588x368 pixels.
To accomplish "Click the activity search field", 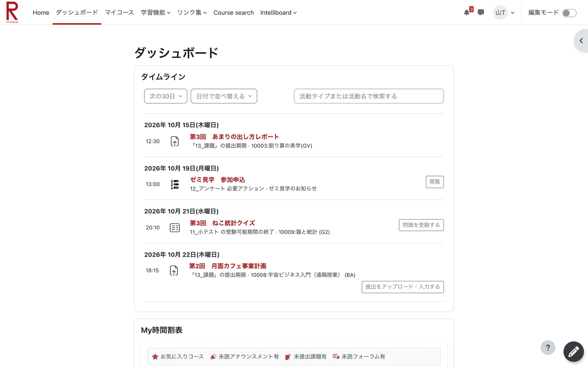I will tap(369, 96).
